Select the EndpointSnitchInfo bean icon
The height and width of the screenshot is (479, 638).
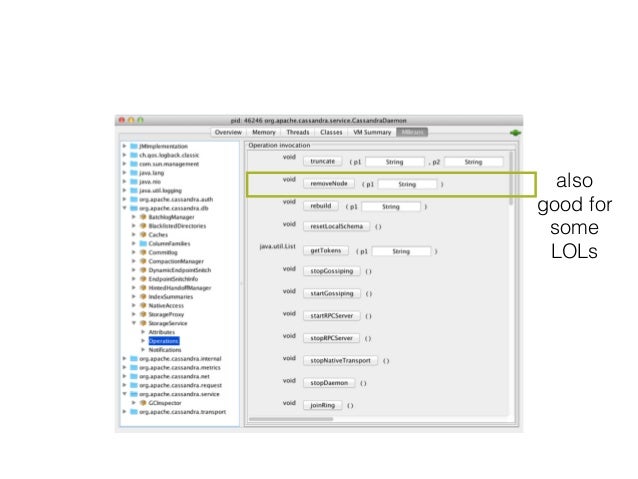[143, 279]
